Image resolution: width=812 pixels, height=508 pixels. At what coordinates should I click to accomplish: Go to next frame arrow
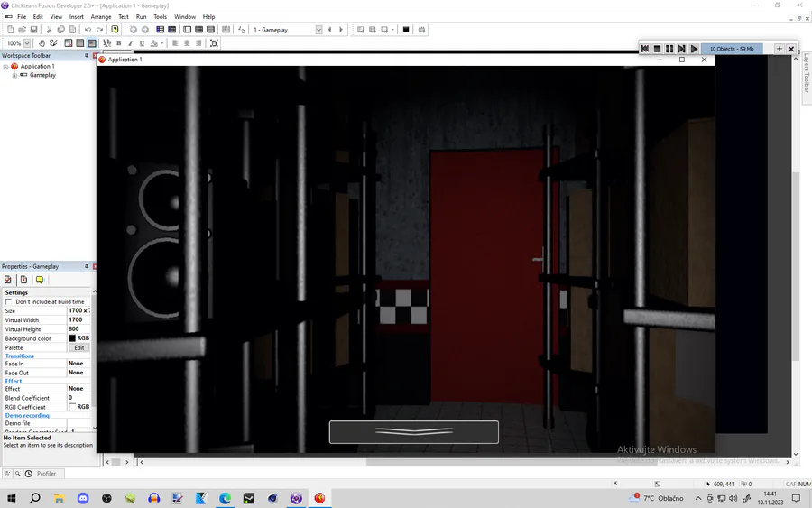click(x=341, y=30)
